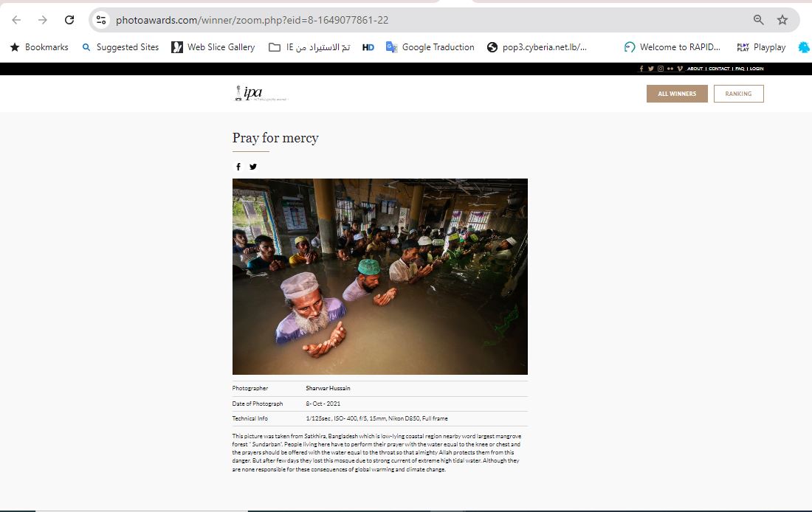Share photo on Facebook below the title

click(238, 167)
